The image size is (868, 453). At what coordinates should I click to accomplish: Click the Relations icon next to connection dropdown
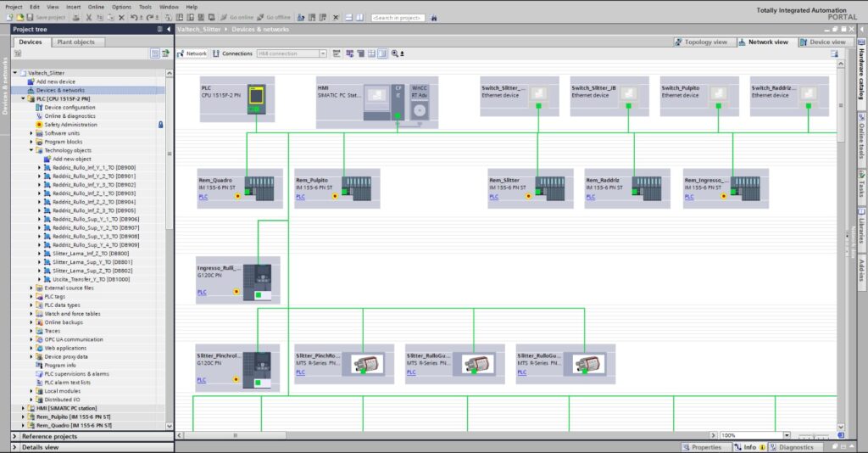337,53
